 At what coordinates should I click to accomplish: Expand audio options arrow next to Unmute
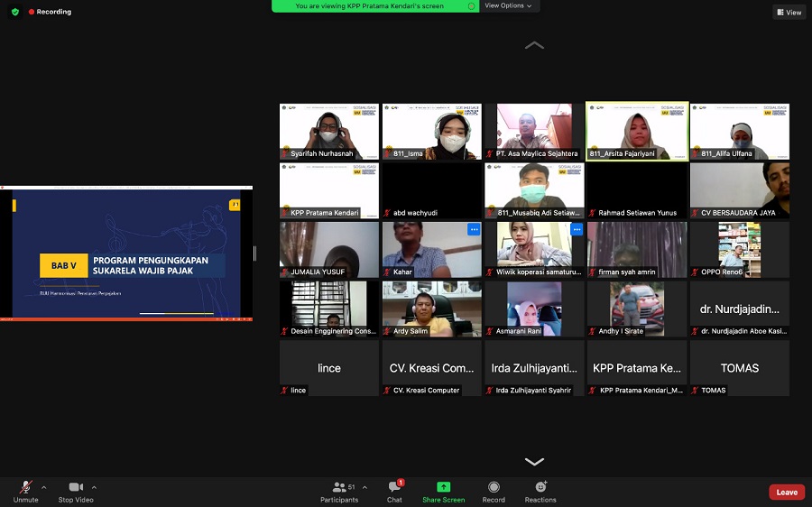click(x=43, y=487)
